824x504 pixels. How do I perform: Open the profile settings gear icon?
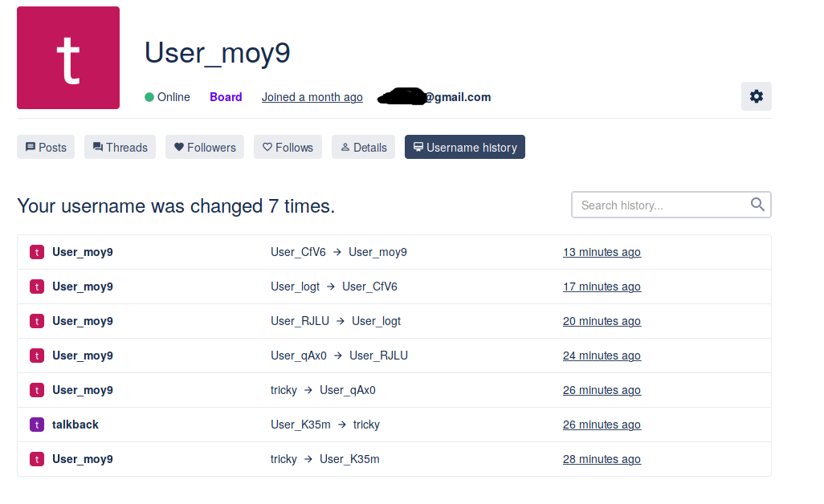756,96
